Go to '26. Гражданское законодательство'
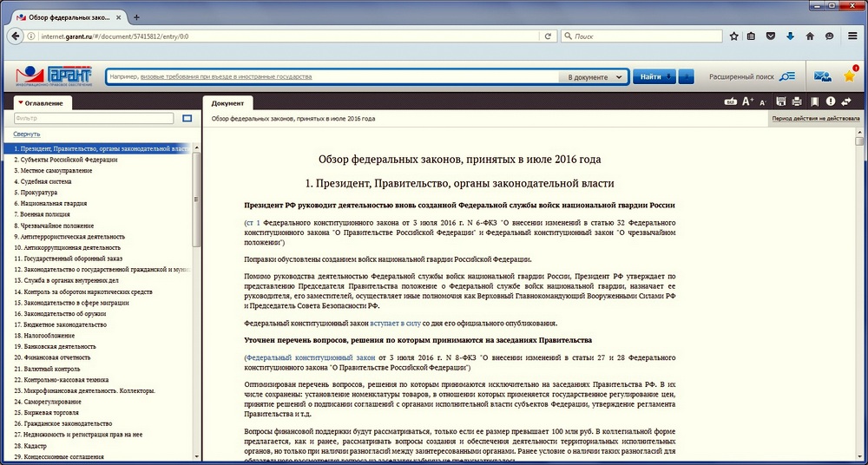This screenshot has height=465, width=868. [62, 423]
